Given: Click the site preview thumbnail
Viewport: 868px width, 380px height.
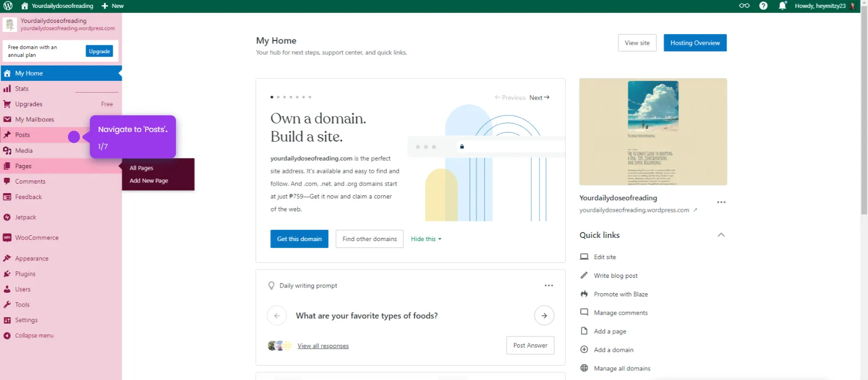Looking at the screenshot, I should pyautogui.click(x=653, y=132).
